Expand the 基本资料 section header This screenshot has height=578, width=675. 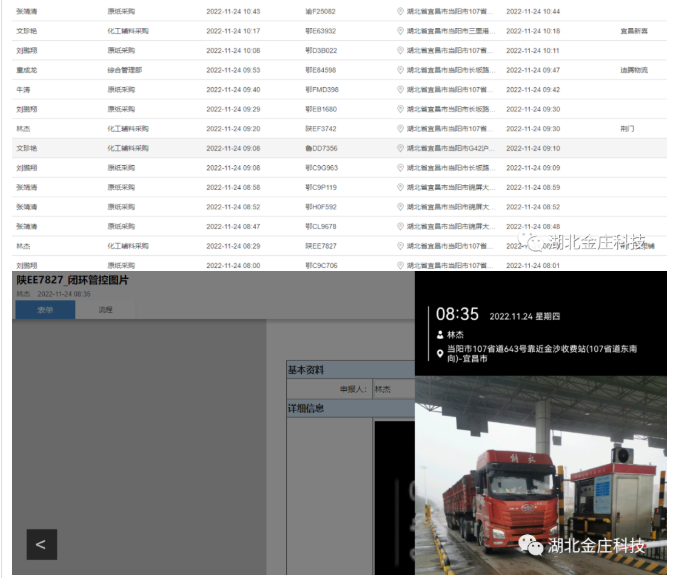(350, 369)
